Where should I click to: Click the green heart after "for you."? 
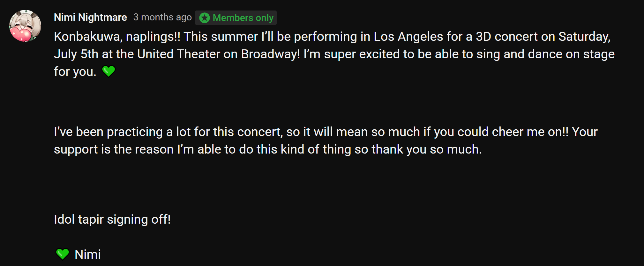point(109,71)
